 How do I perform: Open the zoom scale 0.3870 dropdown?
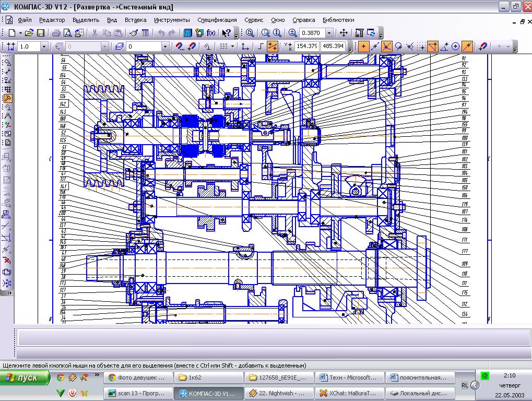pos(329,32)
